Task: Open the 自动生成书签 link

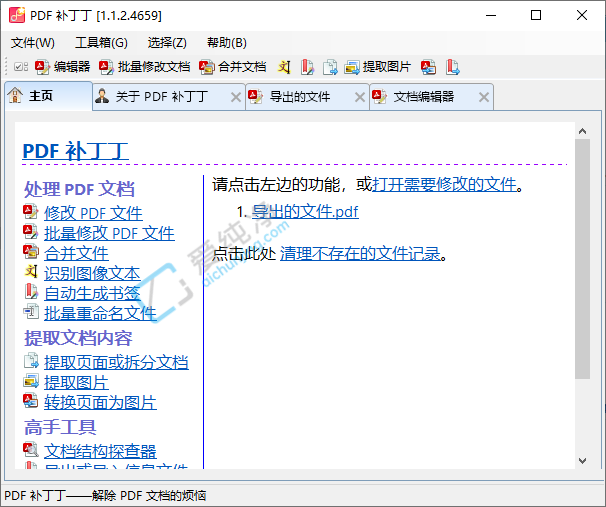Action: tap(92, 293)
